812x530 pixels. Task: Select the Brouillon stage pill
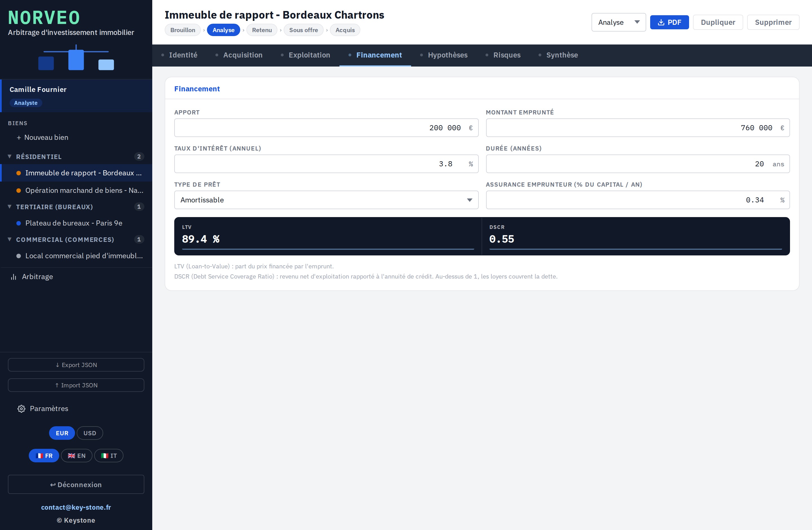click(x=182, y=30)
